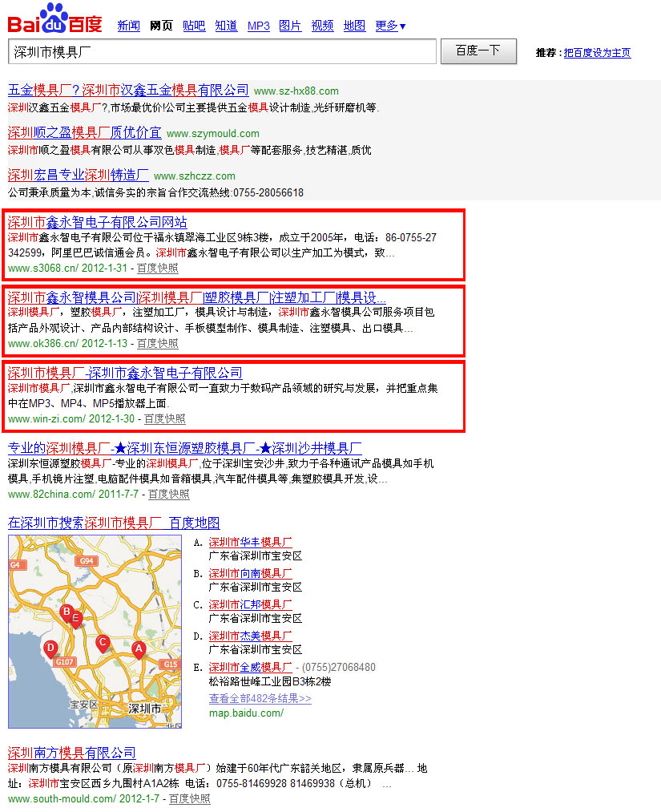This screenshot has width=661, height=812.
Task: Open 深圳市鑫永智电子有限公司网站 result
Action: (x=98, y=223)
